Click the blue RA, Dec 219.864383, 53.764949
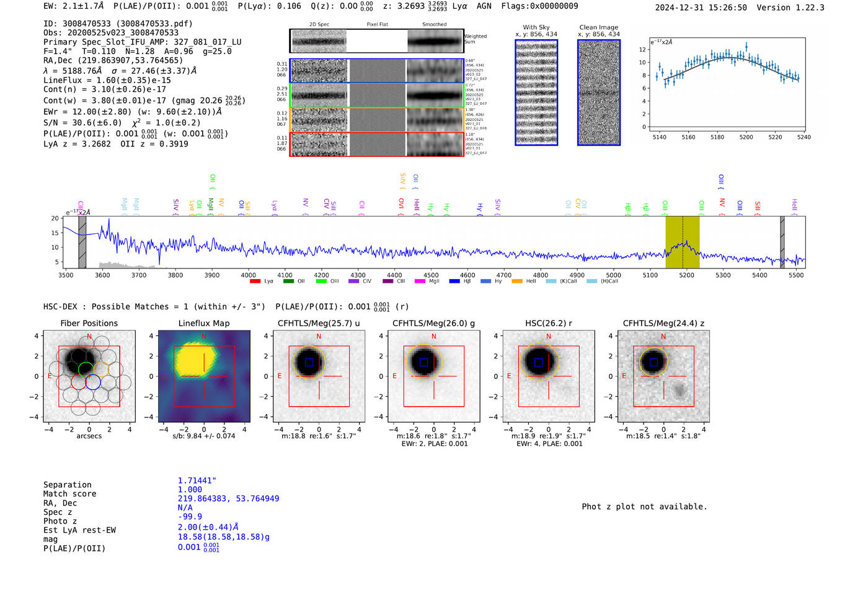 pyautogui.click(x=229, y=499)
